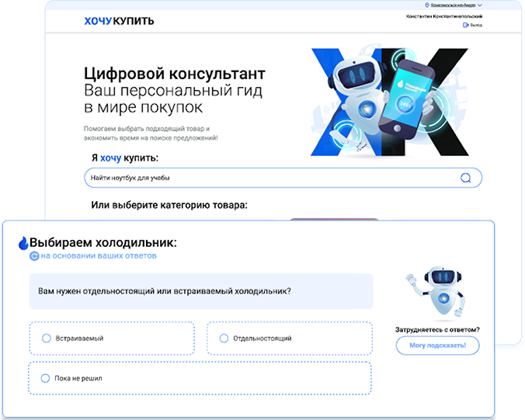Screen dimensions: 525x420
Task: Select the 'Отдельностоящий' radio option
Action: click(x=224, y=338)
